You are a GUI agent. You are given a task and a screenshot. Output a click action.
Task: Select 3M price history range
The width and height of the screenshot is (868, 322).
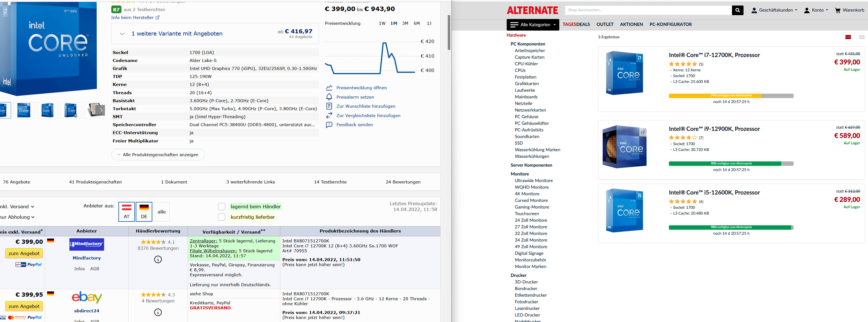click(405, 23)
